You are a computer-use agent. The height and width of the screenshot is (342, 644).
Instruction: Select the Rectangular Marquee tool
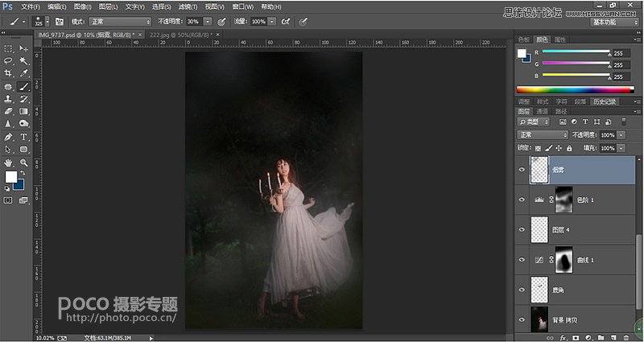coord(8,48)
